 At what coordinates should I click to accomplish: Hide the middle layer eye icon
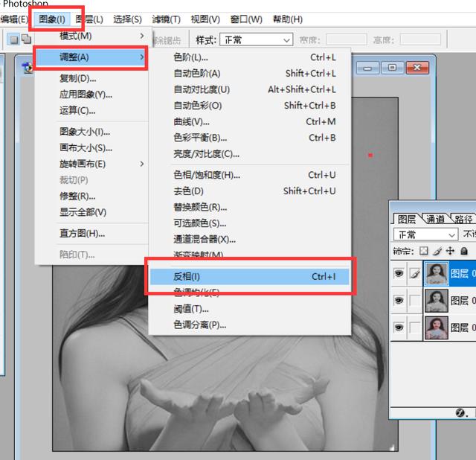pos(399,301)
